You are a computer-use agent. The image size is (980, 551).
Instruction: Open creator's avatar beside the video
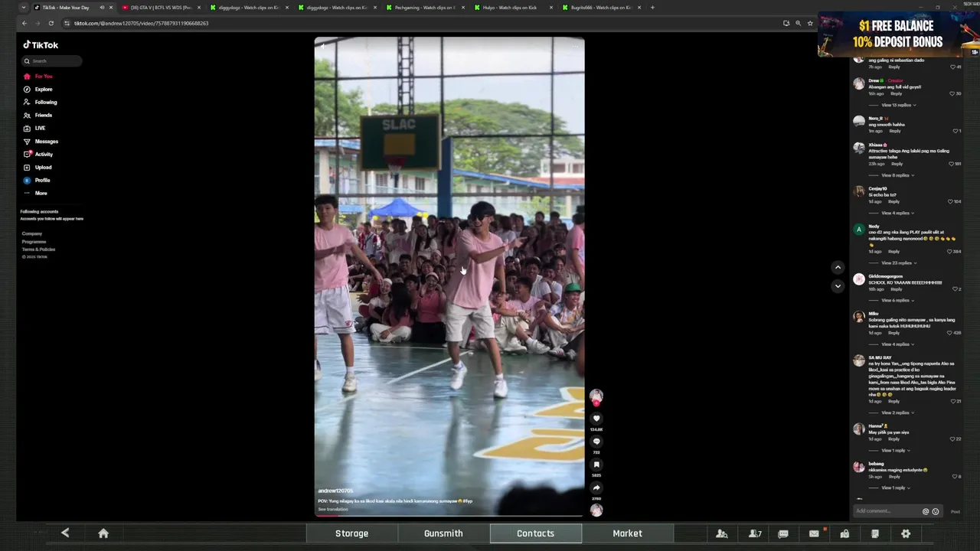596,396
